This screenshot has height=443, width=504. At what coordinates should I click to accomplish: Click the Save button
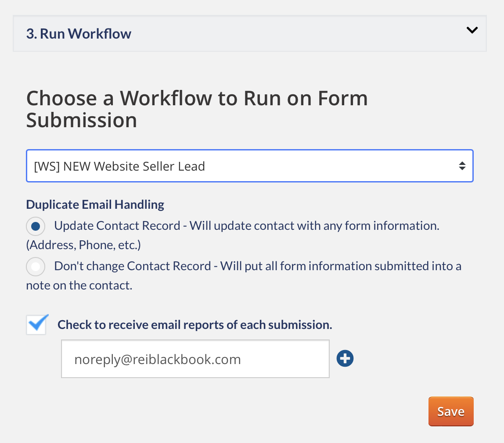[x=451, y=411]
